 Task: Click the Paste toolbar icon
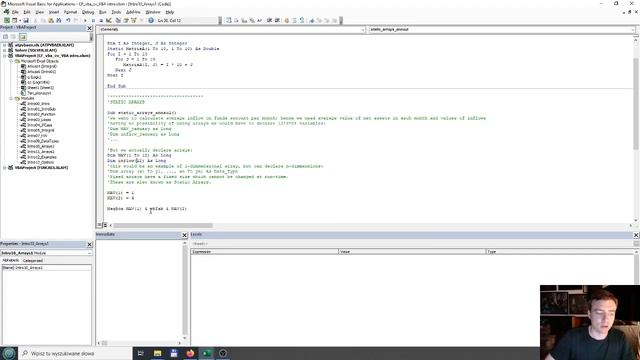51,20
